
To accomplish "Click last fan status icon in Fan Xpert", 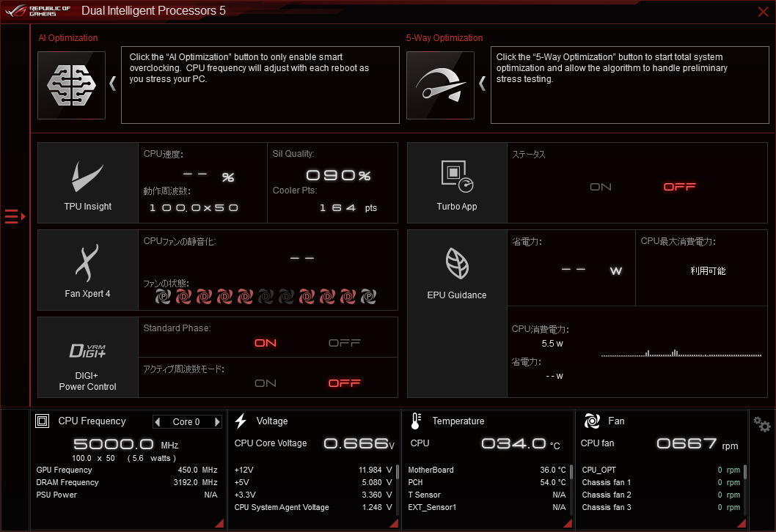I will coord(368,297).
